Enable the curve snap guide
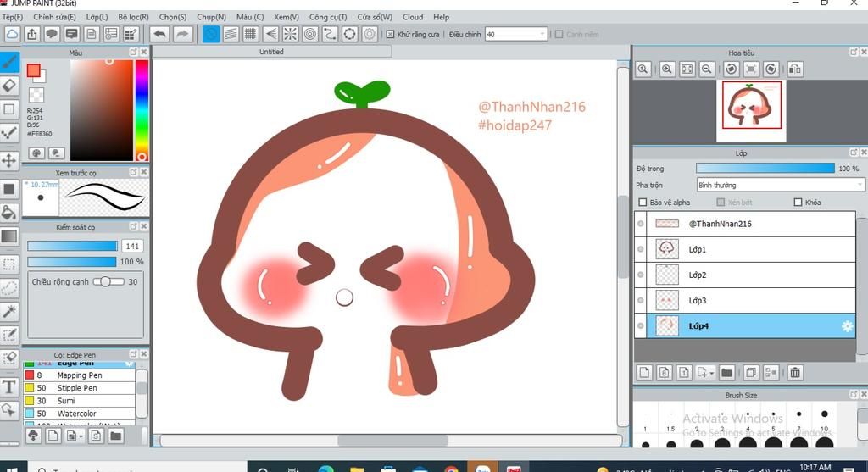Screen dimensions: 868x472 click(x=330, y=34)
